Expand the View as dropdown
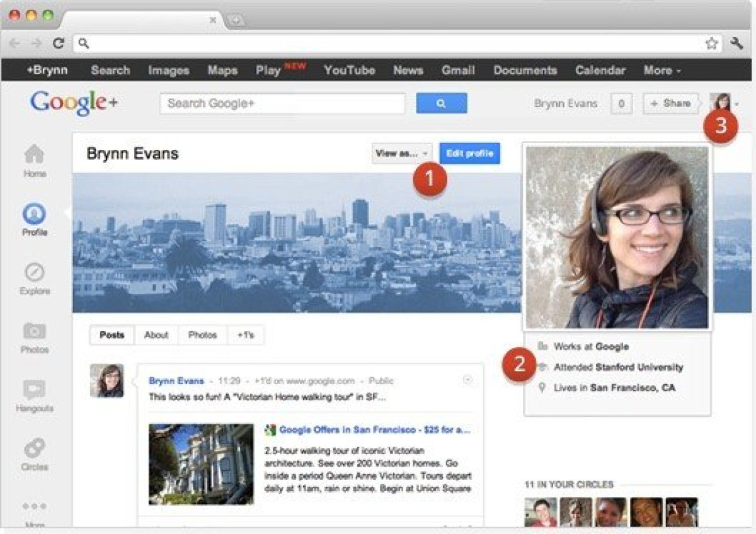The image size is (756, 534). click(401, 153)
